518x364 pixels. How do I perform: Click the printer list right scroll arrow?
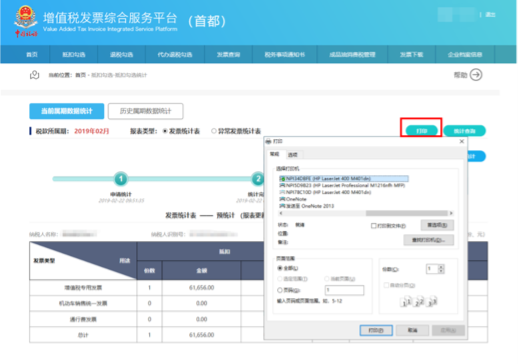pos(451,213)
